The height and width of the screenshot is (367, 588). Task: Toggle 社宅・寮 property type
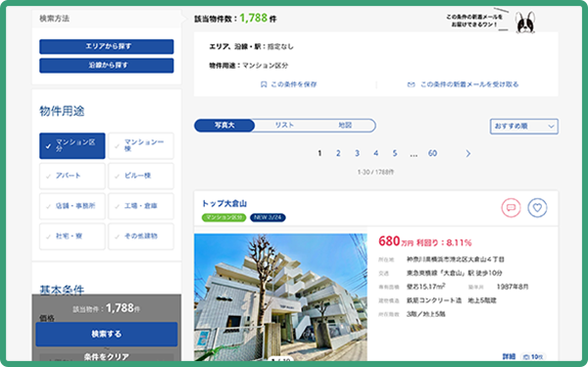pos(72,236)
